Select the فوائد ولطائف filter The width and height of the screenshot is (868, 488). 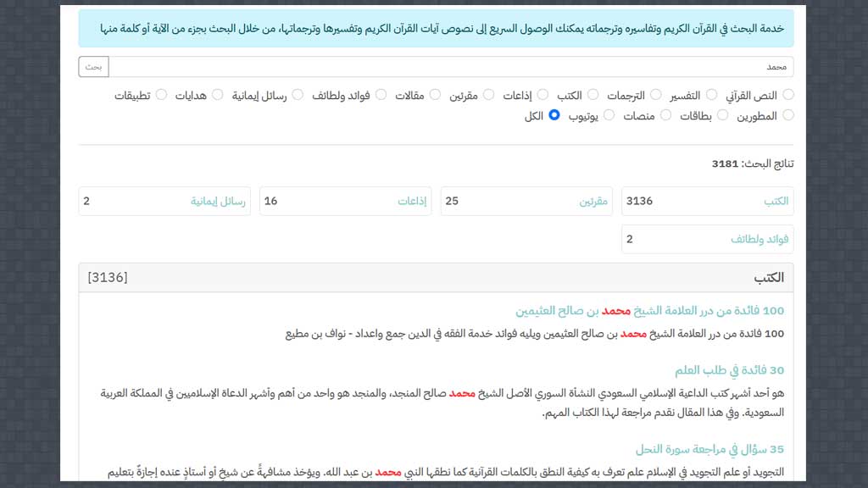click(x=381, y=94)
